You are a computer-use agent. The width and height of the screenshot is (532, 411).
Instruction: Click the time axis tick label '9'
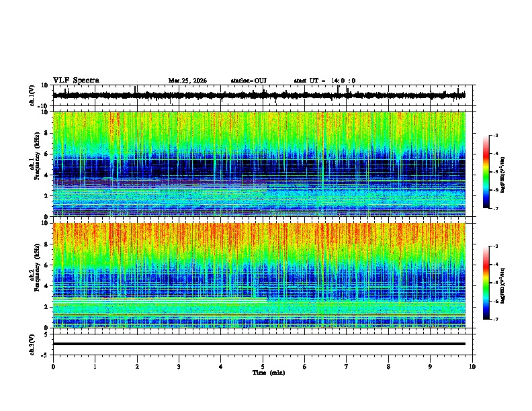coord(430,367)
